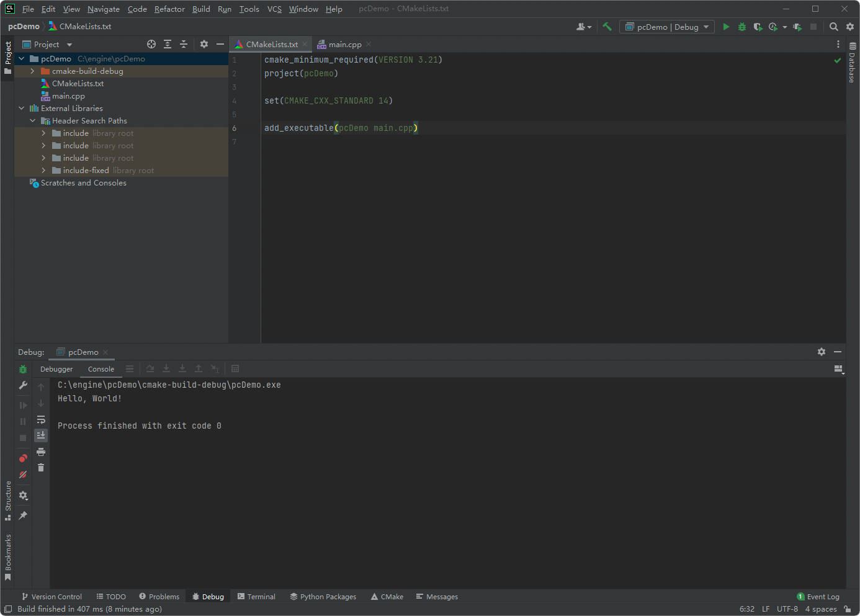Viewport: 860px width, 616px height.
Task: Open the VCS menu
Action: pos(274,9)
